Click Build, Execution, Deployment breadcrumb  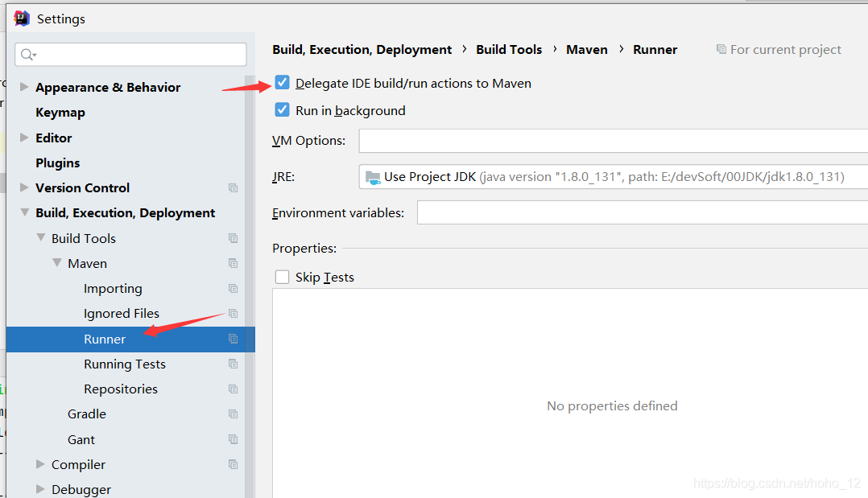(362, 50)
